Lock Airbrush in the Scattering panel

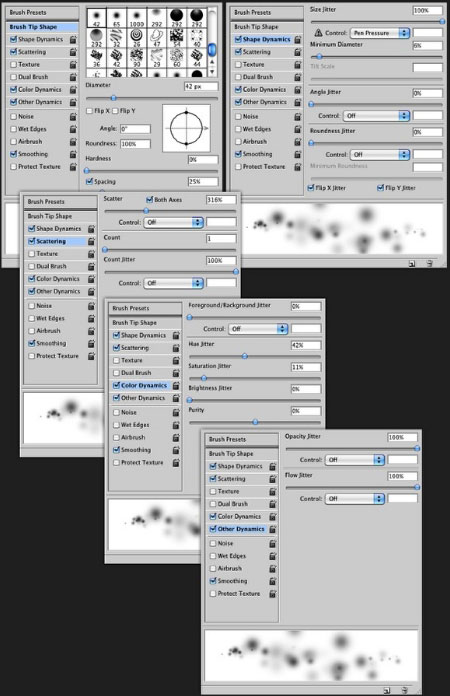point(91,331)
